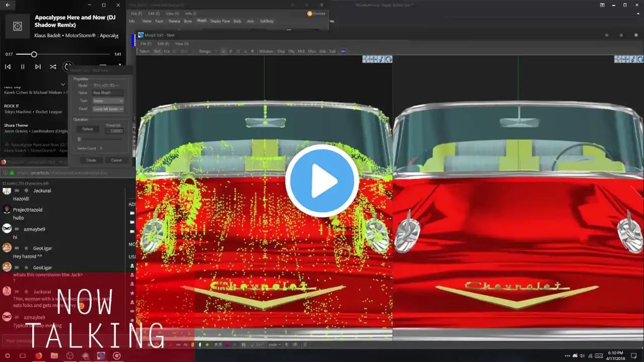Open the morph Type dropdown
The image size is (644, 362).
pos(108,101)
